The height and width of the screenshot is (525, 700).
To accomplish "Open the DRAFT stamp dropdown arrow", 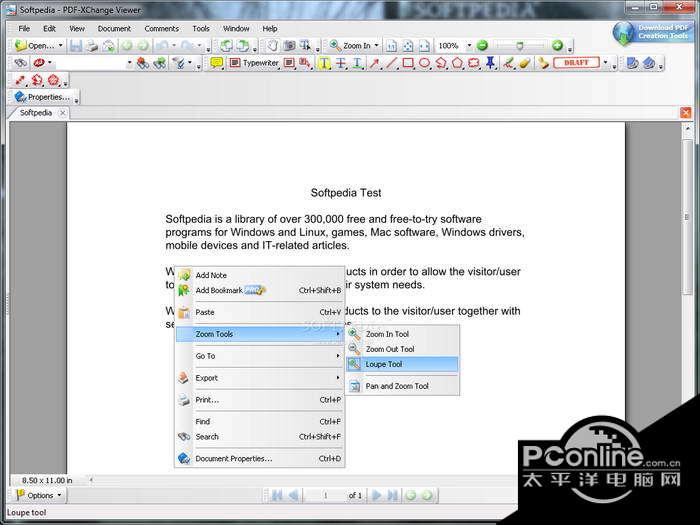I will (605, 63).
